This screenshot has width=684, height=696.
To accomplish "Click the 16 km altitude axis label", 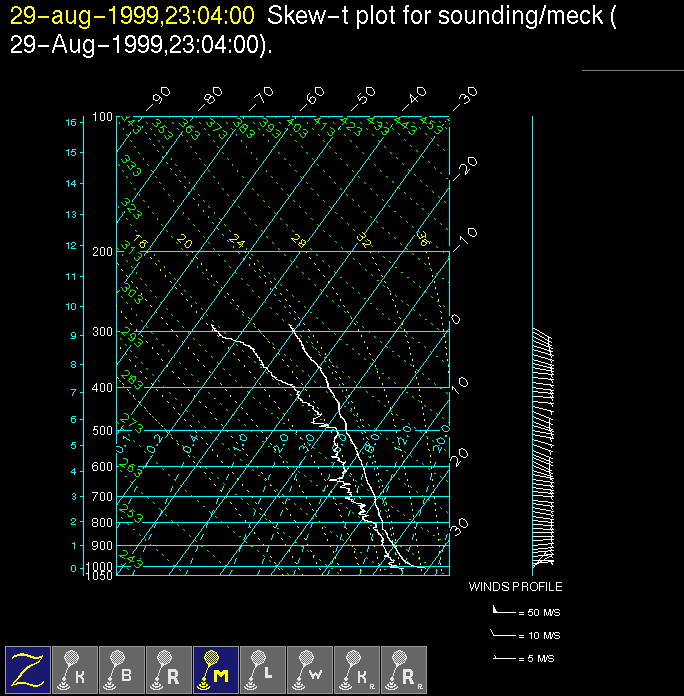I will click(71, 122).
